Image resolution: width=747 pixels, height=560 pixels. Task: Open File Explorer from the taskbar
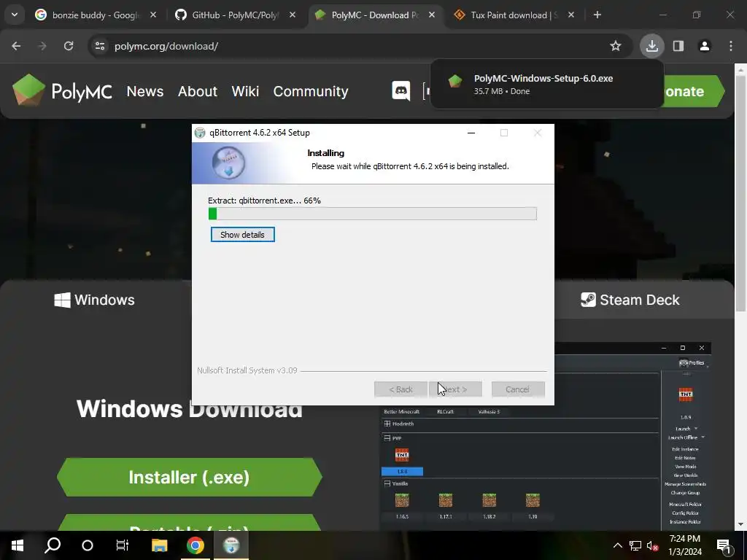click(160, 545)
